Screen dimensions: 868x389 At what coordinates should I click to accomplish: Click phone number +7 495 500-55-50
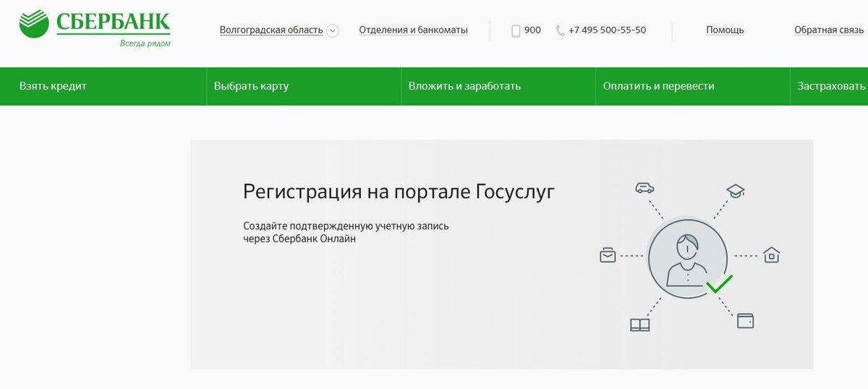coord(607,30)
